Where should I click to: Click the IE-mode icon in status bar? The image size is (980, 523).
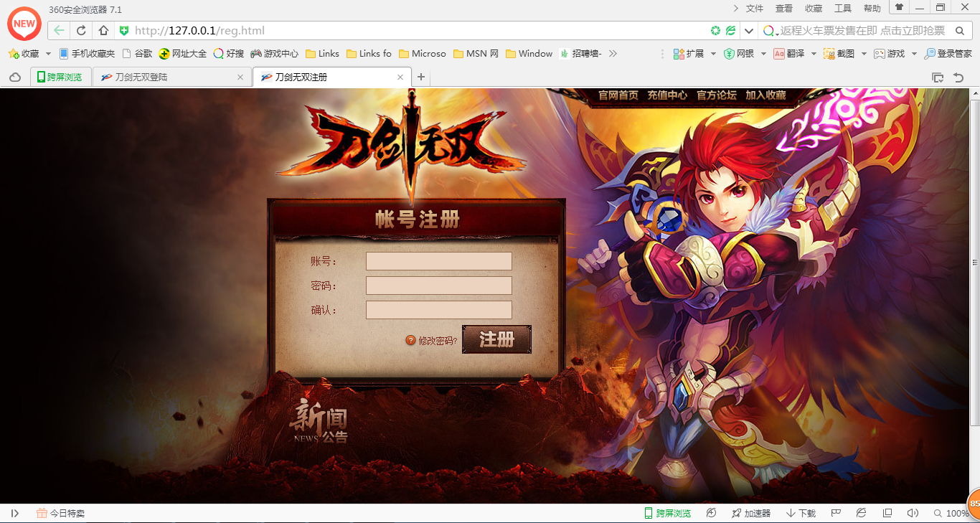(862, 513)
